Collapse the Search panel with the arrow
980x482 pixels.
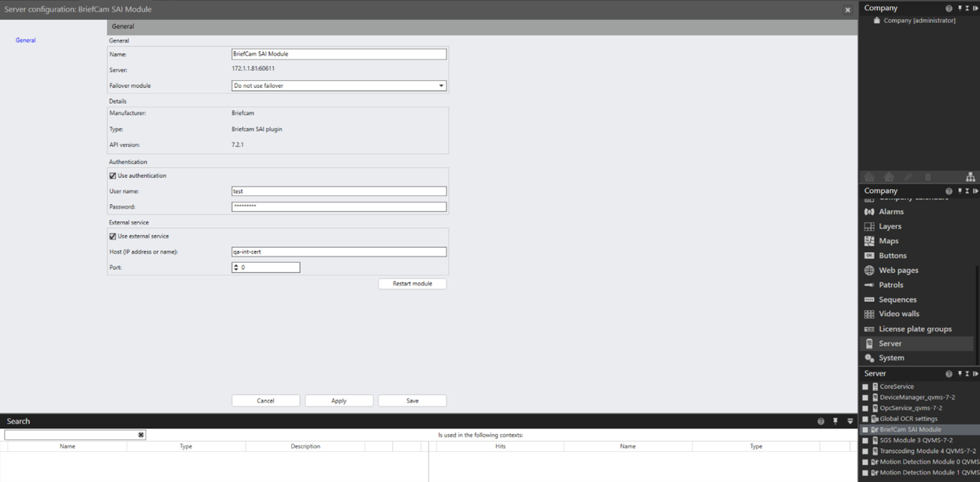(850, 421)
